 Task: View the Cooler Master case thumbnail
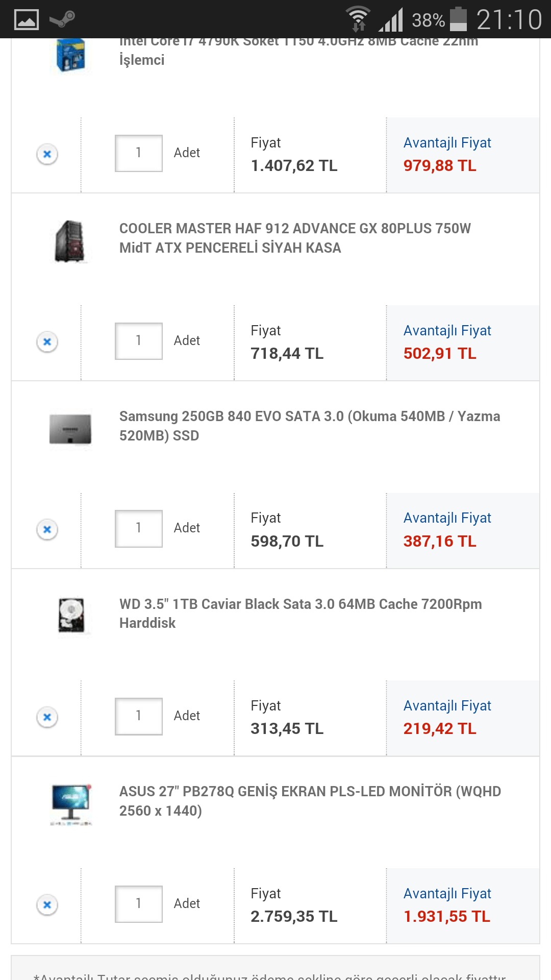tap(70, 241)
